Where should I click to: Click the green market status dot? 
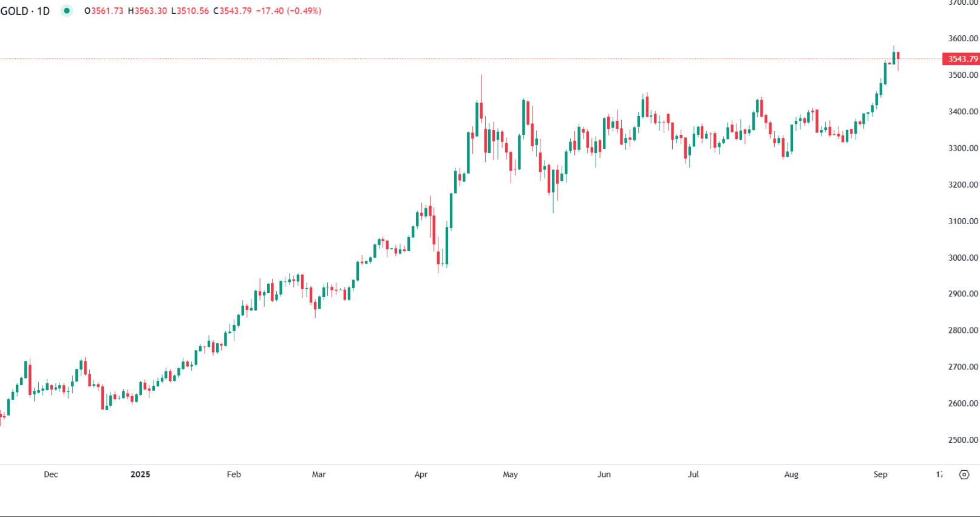pyautogui.click(x=67, y=11)
